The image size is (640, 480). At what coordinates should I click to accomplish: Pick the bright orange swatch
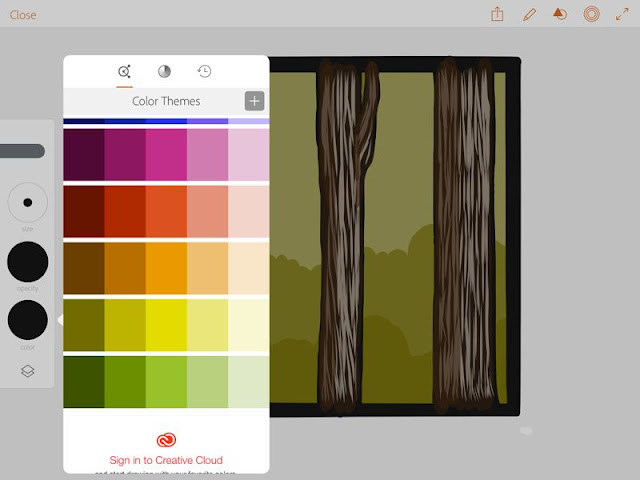tap(166, 268)
